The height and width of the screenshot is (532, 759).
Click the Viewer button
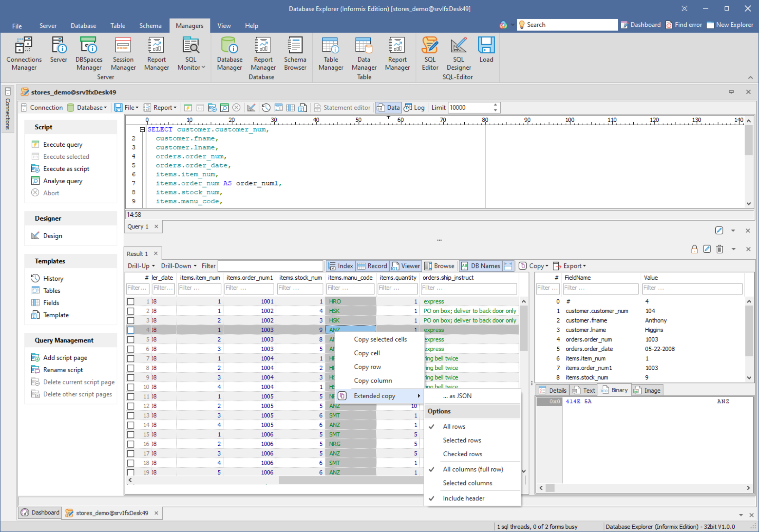click(x=406, y=266)
